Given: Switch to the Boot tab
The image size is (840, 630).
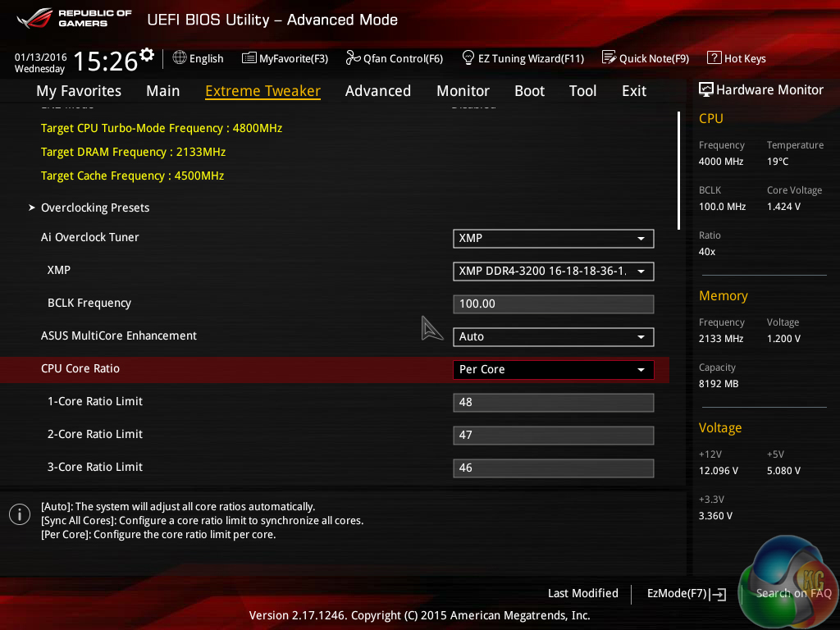Looking at the screenshot, I should [x=529, y=91].
